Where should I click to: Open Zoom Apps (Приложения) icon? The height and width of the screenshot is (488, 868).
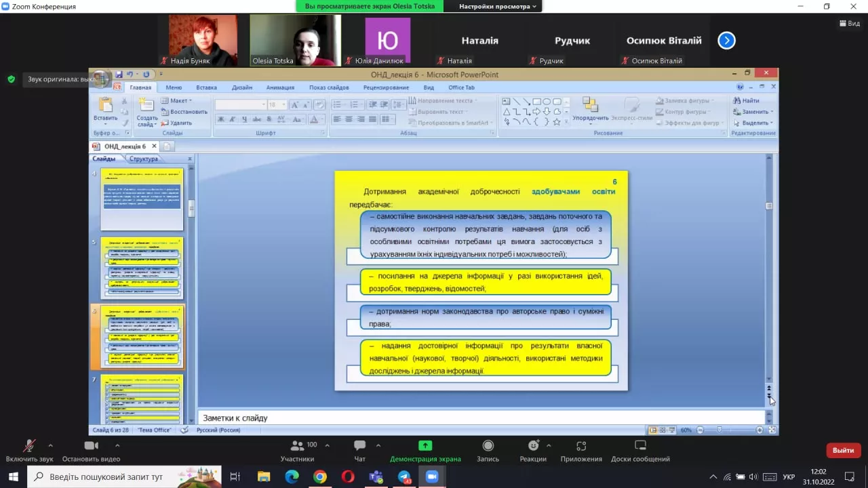point(581,446)
